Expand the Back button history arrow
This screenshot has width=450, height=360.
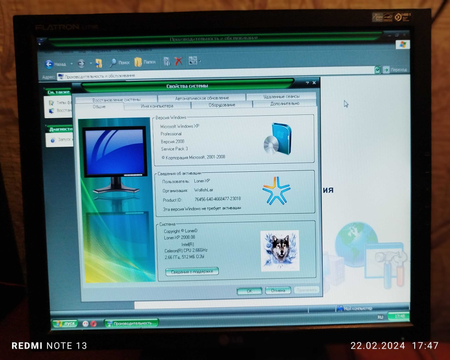coord(71,64)
